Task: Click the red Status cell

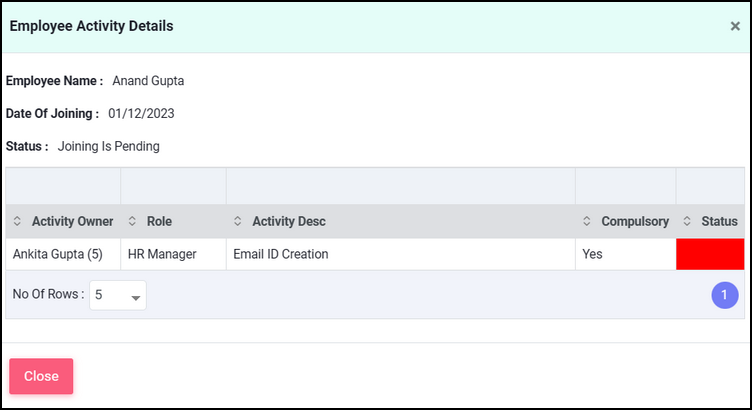Action: [x=710, y=254]
